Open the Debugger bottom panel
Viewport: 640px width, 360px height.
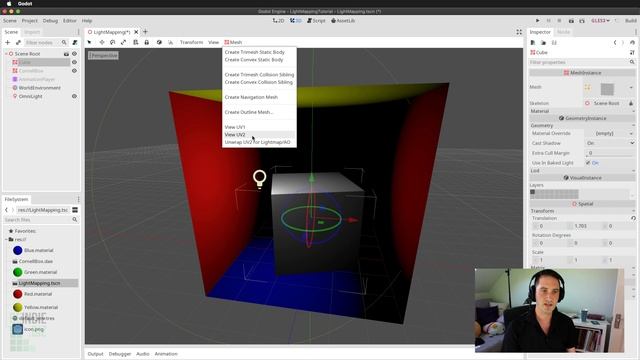coord(120,354)
